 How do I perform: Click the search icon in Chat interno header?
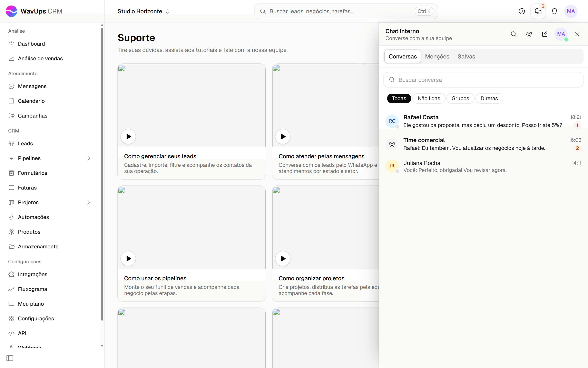[514, 34]
